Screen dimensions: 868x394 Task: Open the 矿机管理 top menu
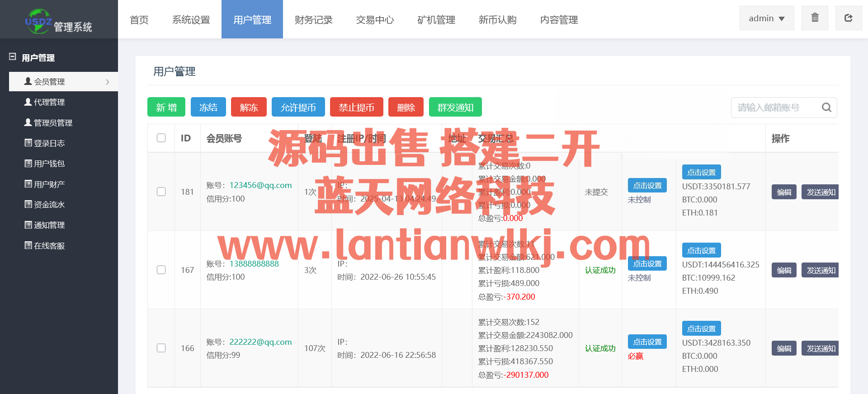(x=436, y=20)
